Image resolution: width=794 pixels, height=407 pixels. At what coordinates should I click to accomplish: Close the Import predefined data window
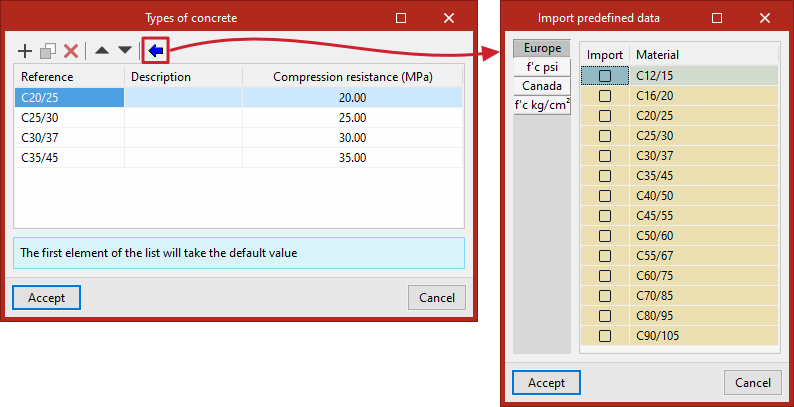point(765,18)
